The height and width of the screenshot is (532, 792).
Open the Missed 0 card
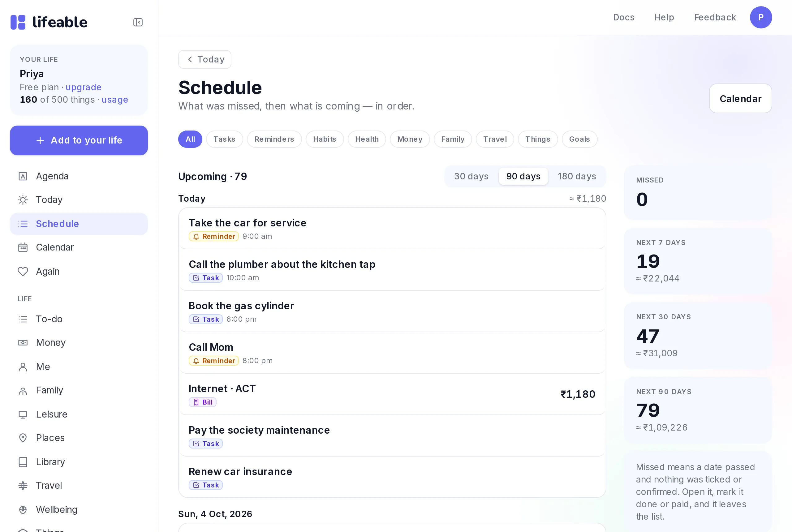[x=698, y=193]
